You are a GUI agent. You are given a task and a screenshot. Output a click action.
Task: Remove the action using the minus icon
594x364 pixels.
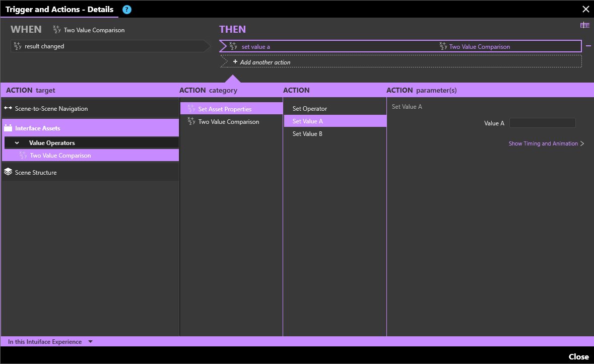coord(588,46)
